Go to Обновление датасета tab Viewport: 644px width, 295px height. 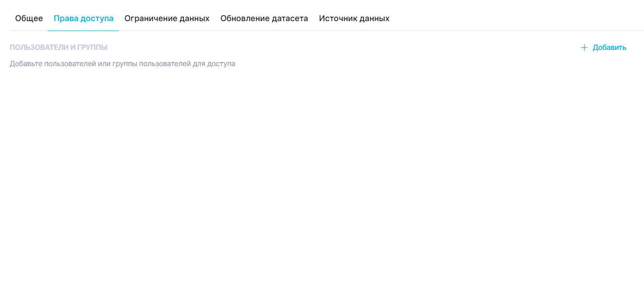(x=264, y=18)
